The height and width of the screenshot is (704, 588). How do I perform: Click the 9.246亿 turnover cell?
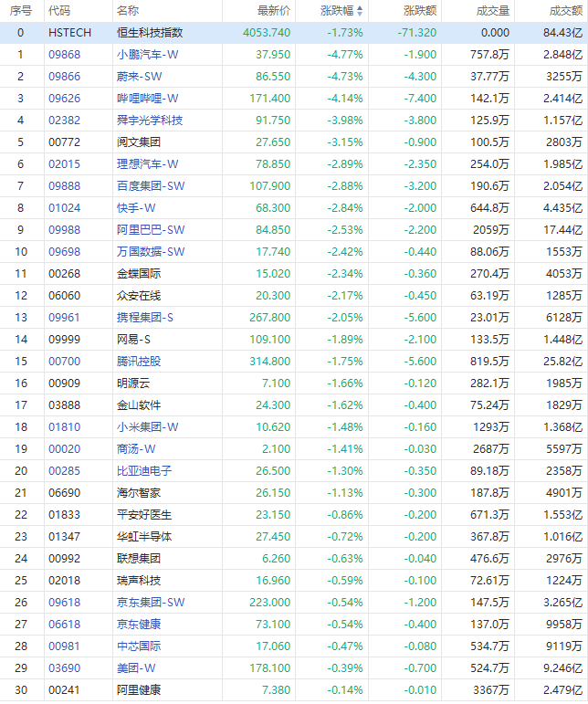(562, 668)
